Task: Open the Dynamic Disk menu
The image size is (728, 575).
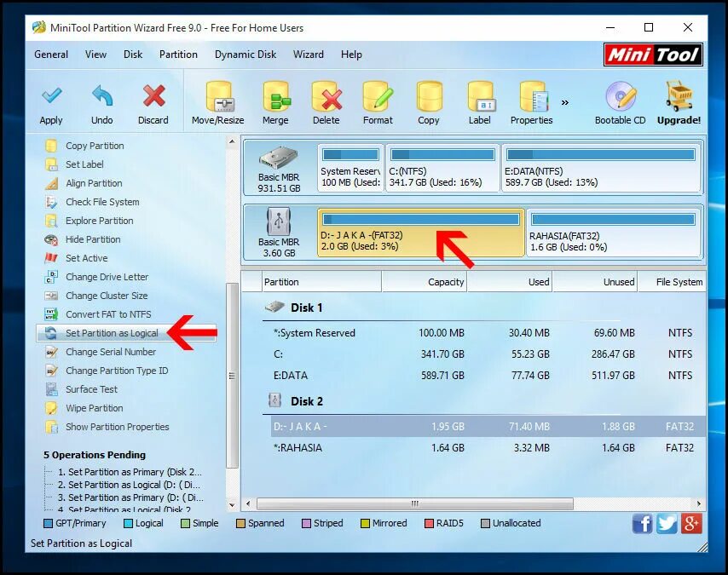Action: pyautogui.click(x=246, y=55)
